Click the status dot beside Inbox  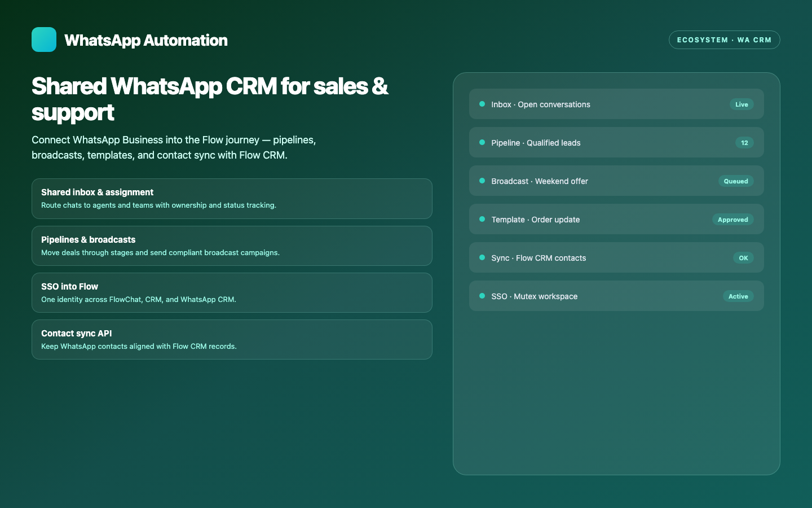[482, 104]
